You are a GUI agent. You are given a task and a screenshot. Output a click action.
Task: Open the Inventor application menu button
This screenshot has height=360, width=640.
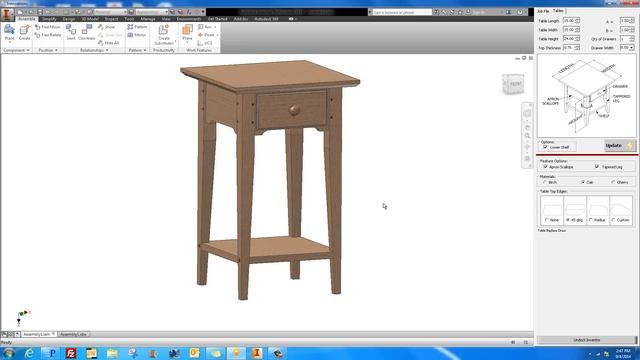(7, 14)
